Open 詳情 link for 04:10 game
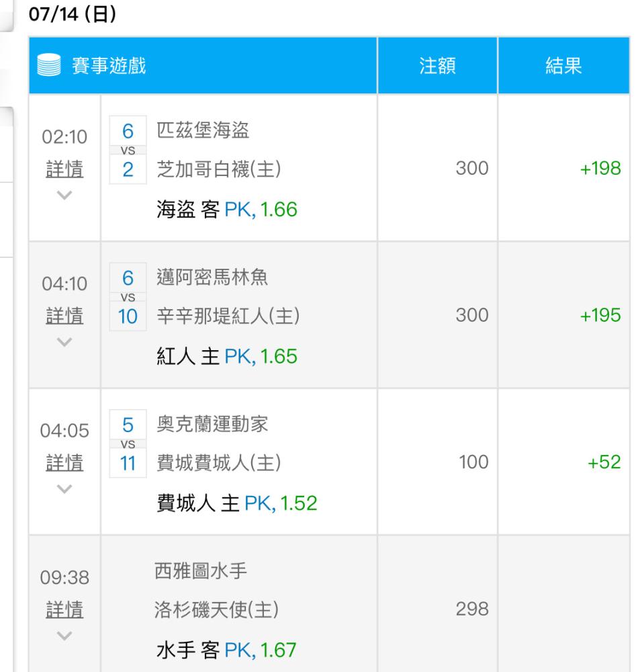The width and height of the screenshot is (638, 672). (64, 315)
